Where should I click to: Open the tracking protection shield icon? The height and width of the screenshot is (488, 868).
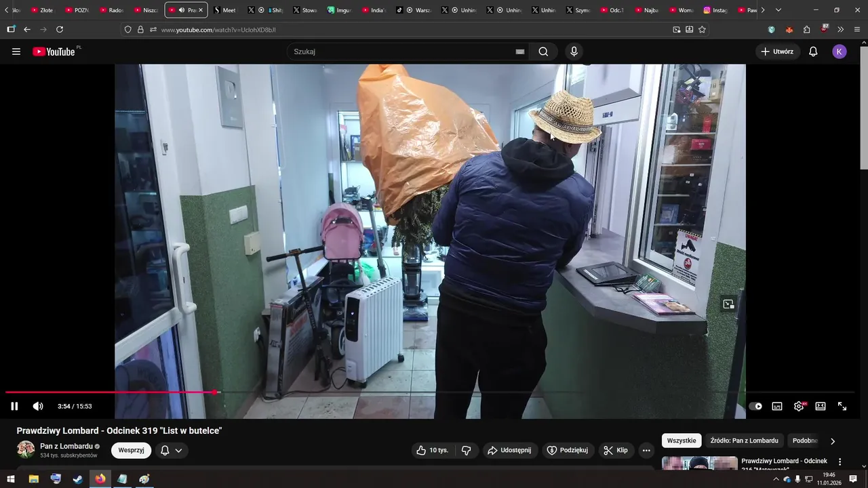(x=127, y=29)
